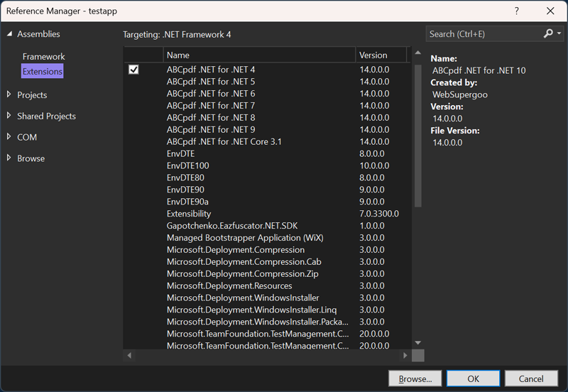Open the Projects category label

(32, 95)
